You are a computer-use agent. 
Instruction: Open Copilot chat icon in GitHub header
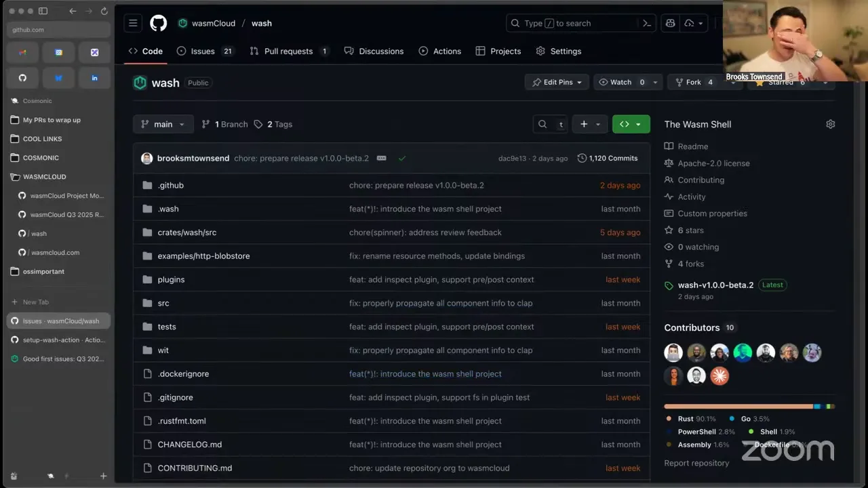click(x=670, y=23)
